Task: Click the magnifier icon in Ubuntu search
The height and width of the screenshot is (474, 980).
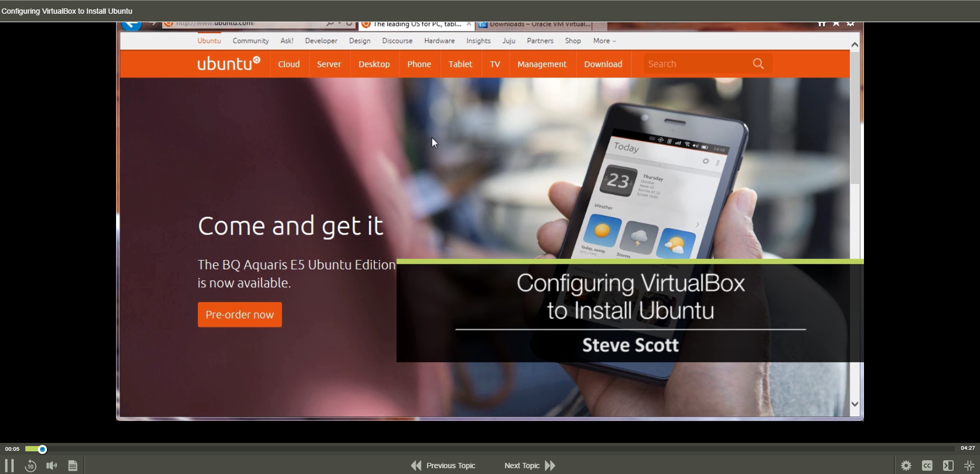Action: (758, 64)
